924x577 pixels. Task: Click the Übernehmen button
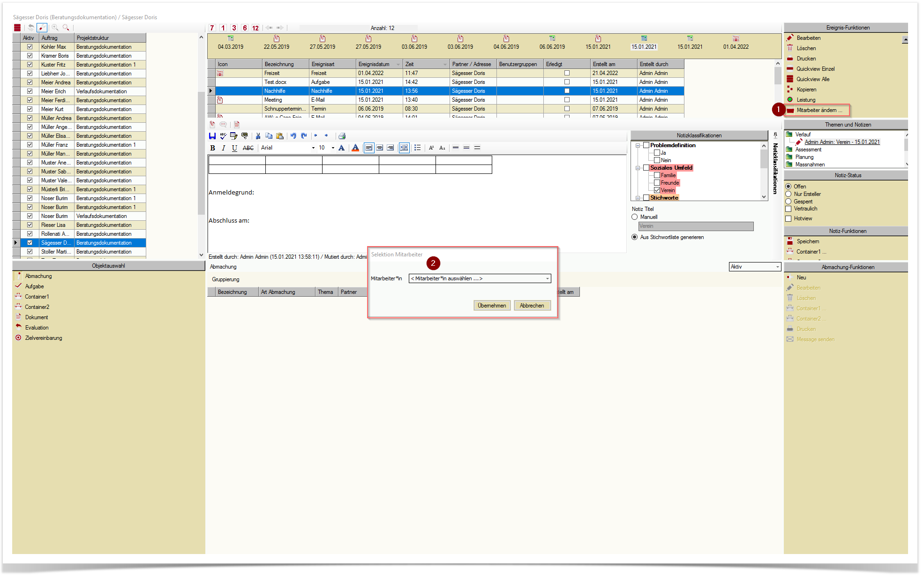point(492,306)
